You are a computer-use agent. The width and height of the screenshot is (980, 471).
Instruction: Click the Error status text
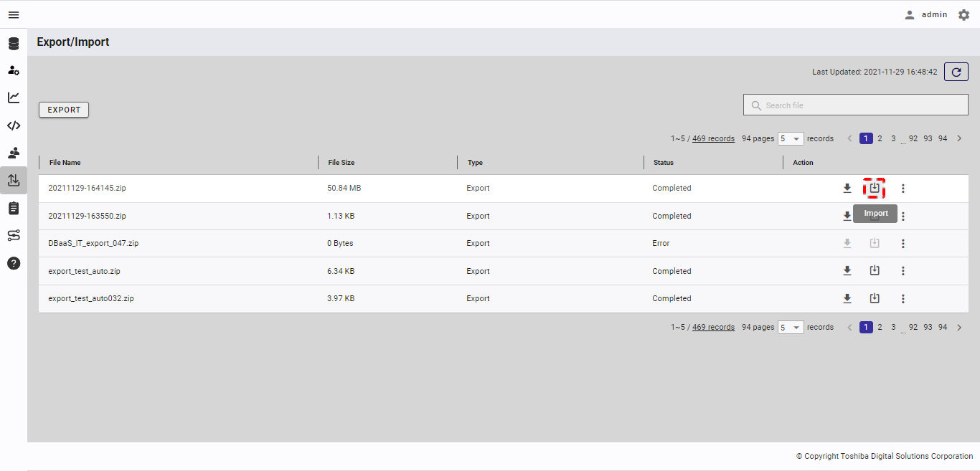(661, 243)
